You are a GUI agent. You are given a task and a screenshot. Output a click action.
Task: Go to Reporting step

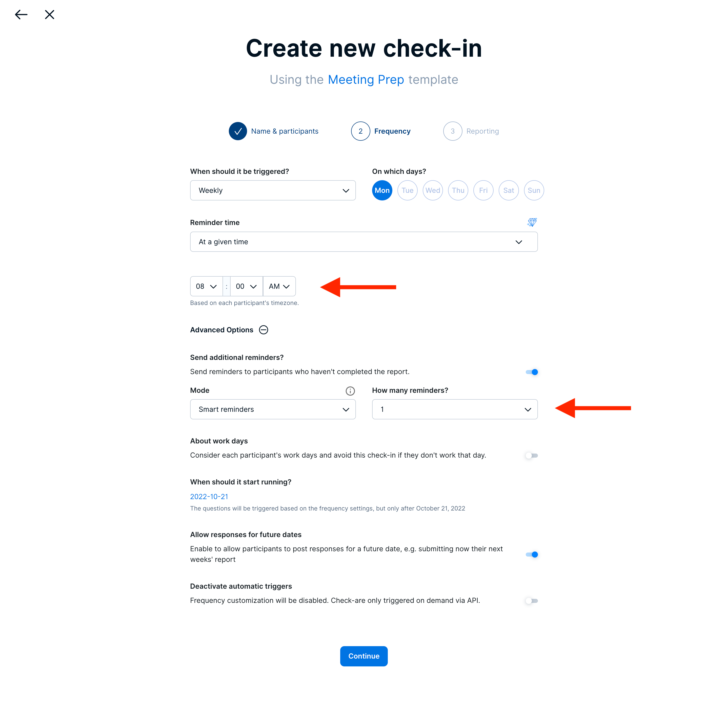pos(471,131)
